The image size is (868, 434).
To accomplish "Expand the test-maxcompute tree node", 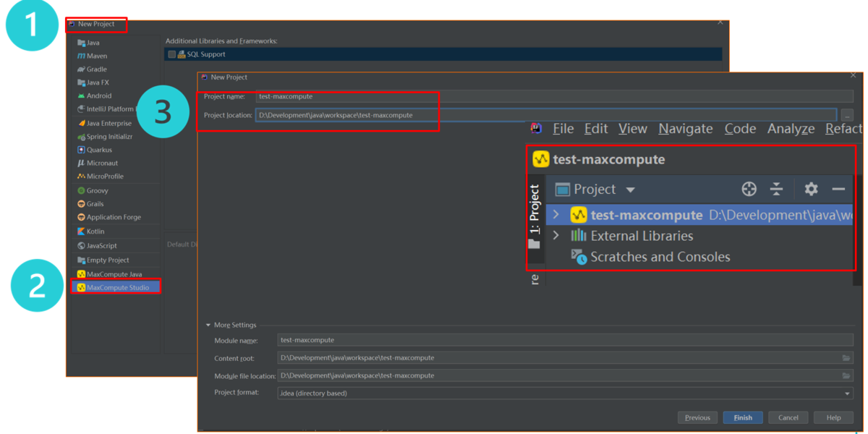I will pos(556,215).
